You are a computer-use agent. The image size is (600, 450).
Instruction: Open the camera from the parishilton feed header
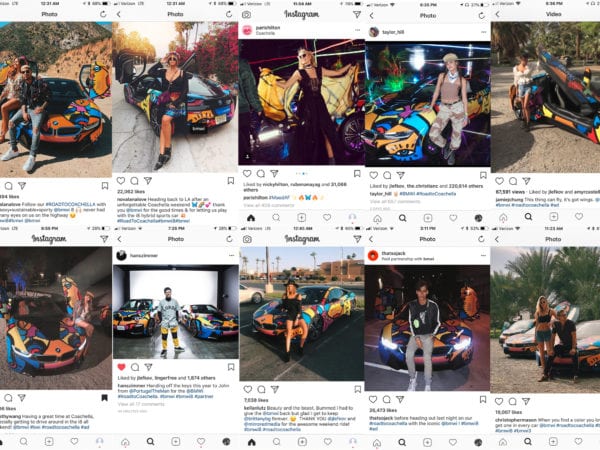coord(246,15)
